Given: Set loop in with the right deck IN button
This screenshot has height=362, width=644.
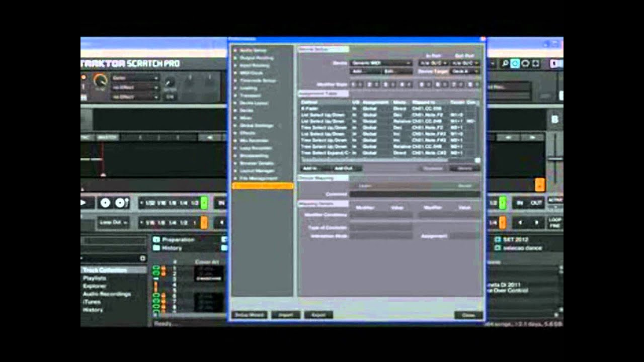Looking at the screenshot, I should click(x=520, y=203).
